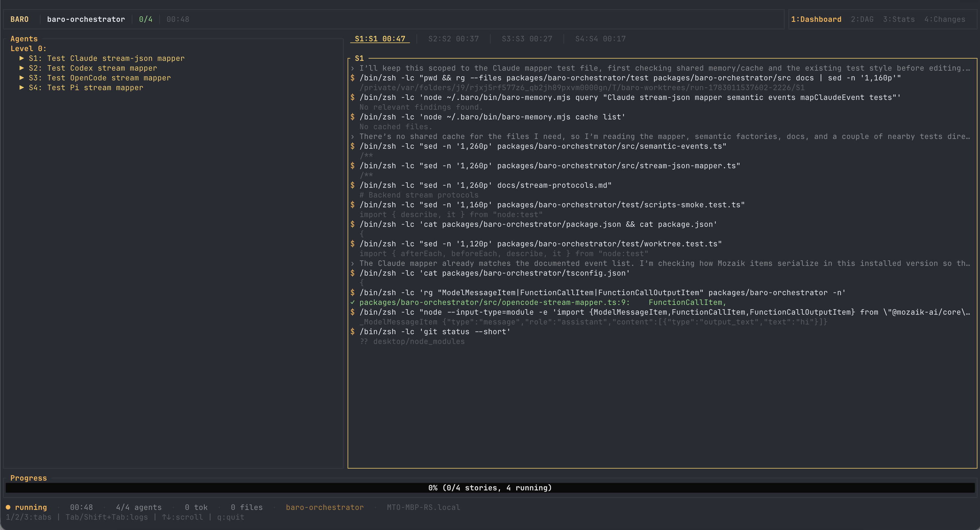Image resolution: width=980 pixels, height=530 pixels.
Task: Click the '# Backend stream protocols' output line
Action: click(x=419, y=195)
